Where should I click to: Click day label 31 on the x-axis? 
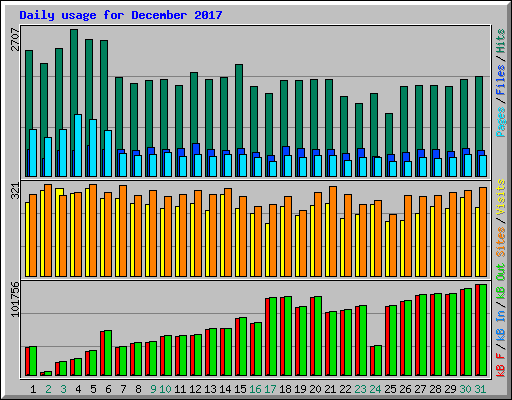click(480, 389)
